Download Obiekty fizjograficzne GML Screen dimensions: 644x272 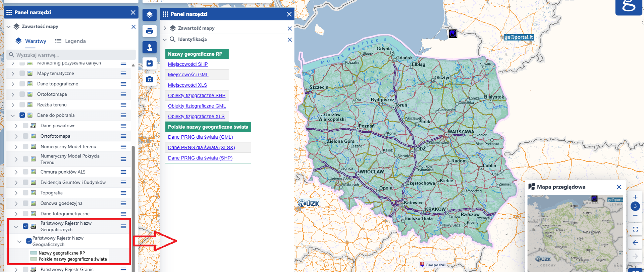coord(197,106)
